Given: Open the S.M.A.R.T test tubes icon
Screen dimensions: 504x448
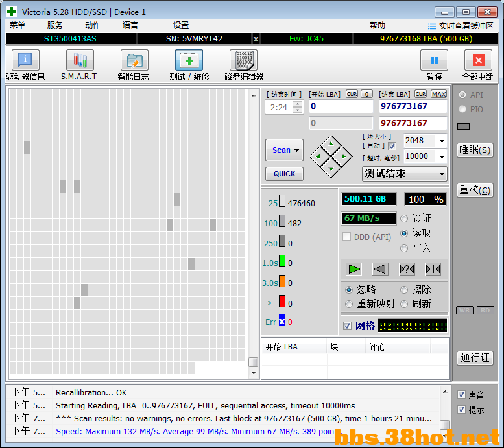Looking at the screenshot, I should pyautogui.click(x=80, y=60).
